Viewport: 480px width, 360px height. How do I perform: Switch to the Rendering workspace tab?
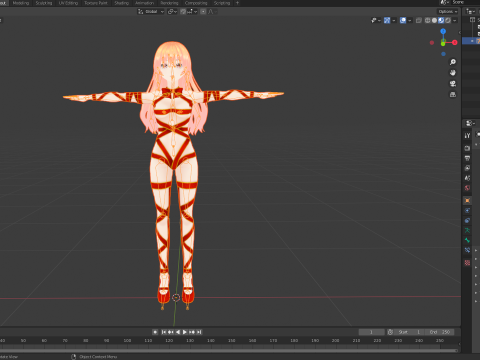[169, 3]
